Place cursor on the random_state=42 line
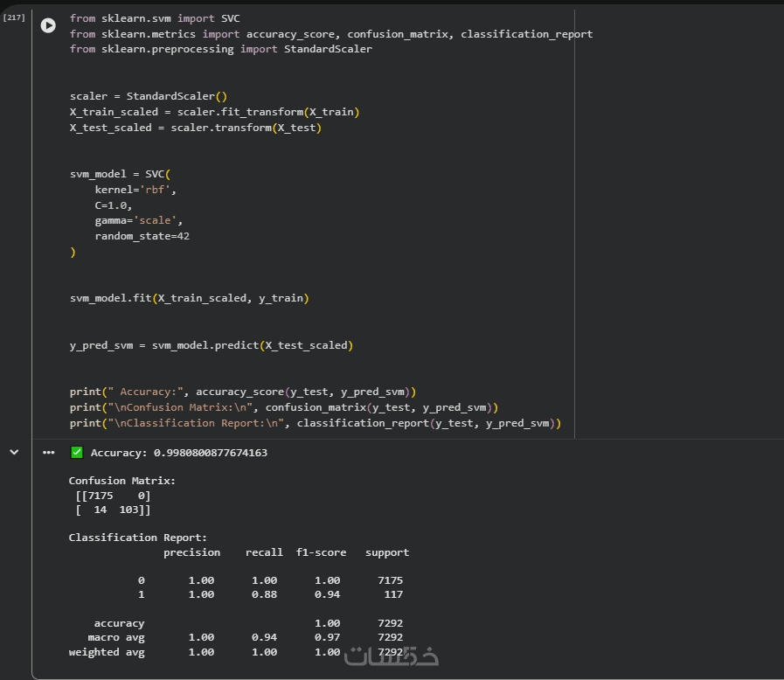Screen dimensions: 784x680 (x=142, y=237)
